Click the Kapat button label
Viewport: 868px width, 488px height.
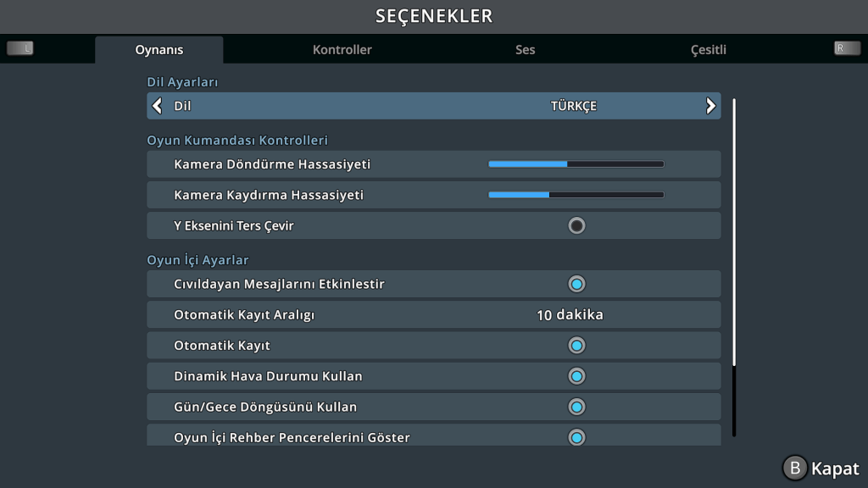click(x=835, y=469)
